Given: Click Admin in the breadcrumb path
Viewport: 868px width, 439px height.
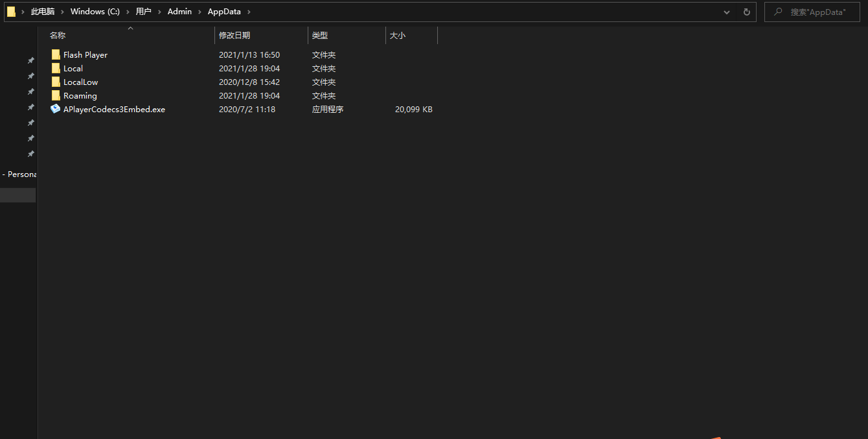Looking at the screenshot, I should pyautogui.click(x=179, y=11).
